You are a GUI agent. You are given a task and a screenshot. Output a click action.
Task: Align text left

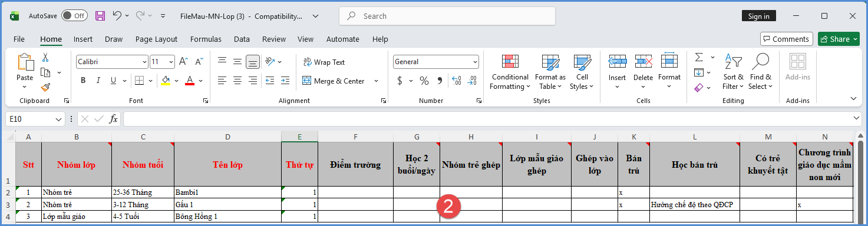(x=222, y=81)
